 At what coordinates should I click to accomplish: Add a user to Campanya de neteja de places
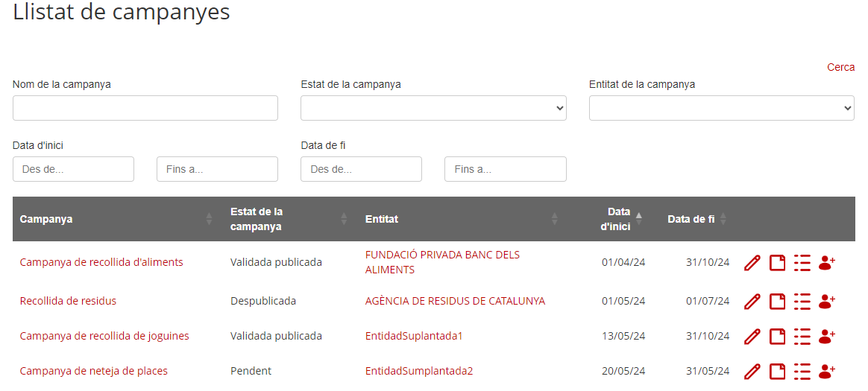pos(826,371)
